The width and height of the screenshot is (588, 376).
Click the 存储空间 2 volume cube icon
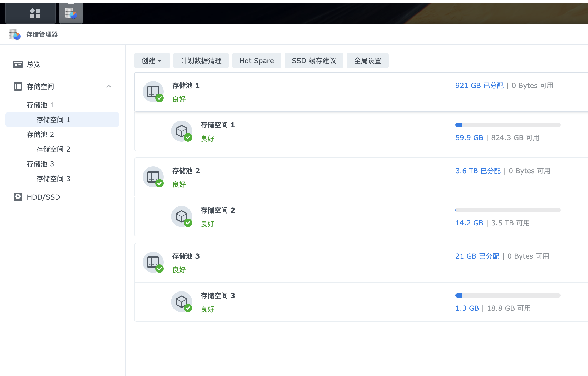(182, 216)
